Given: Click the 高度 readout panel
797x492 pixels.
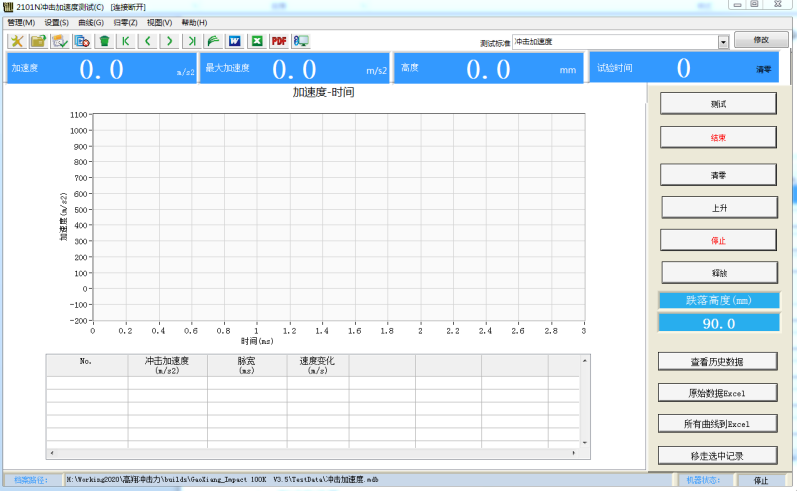Looking at the screenshot, I should (x=488, y=68).
